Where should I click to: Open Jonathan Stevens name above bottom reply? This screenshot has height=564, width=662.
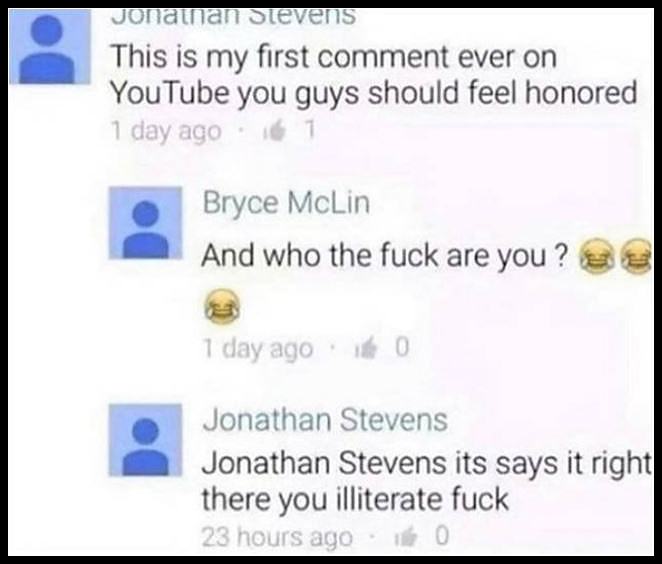click(x=325, y=420)
